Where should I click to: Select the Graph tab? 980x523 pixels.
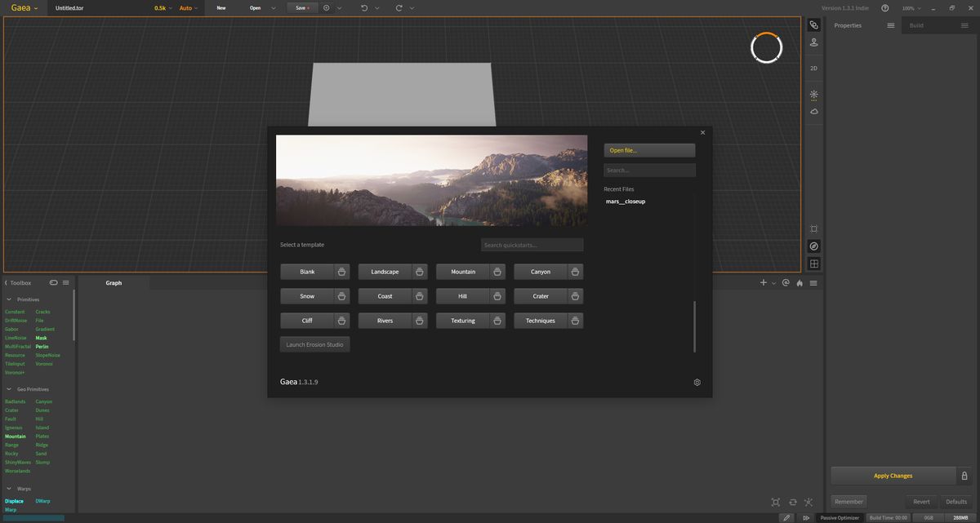click(x=114, y=283)
